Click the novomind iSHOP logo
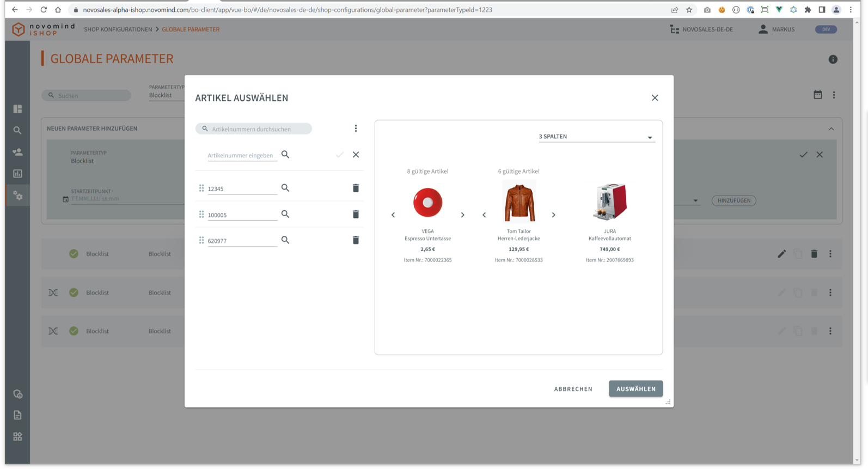Screen dimensions: 868x469 pyautogui.click(x=43, y=29)
